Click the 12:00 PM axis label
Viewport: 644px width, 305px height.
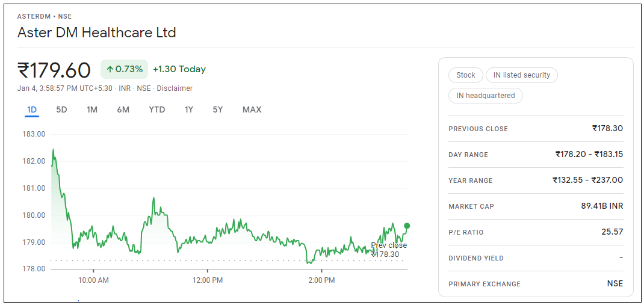pos(208,281)
